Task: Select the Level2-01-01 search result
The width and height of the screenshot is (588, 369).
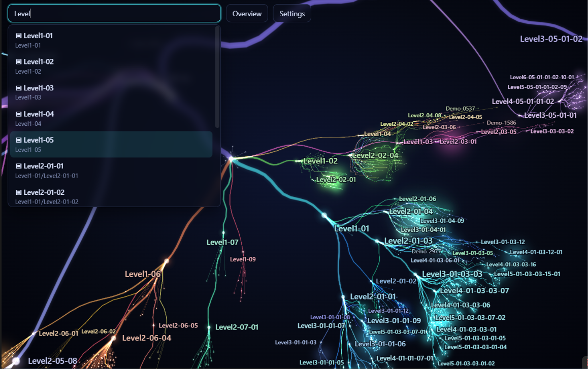Action: tap(111, 170)
